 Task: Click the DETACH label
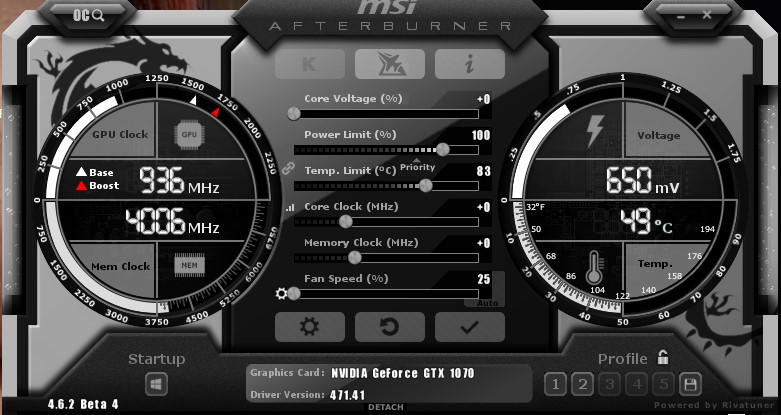pyautogui.click(x=385, y=407)
